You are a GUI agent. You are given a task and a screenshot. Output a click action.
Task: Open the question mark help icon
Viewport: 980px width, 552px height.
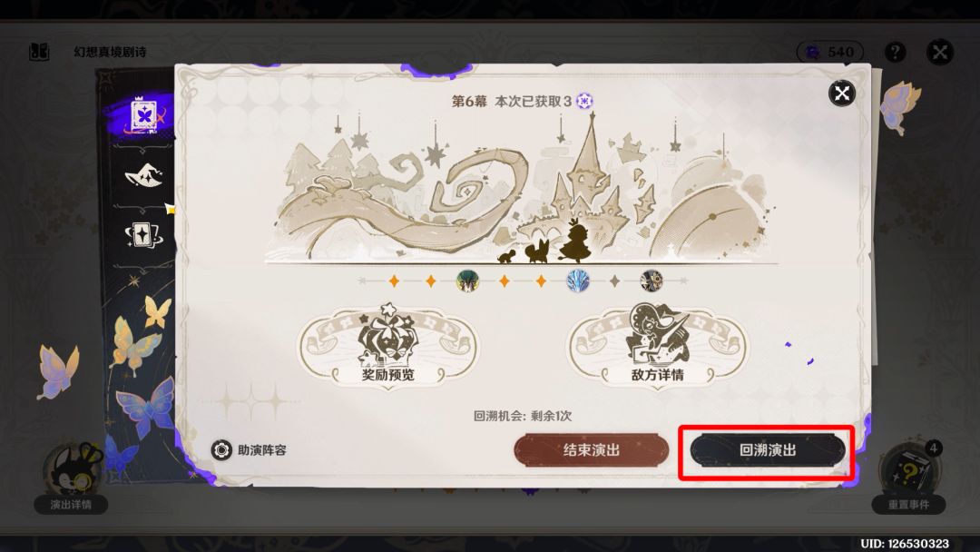click(895, 52)
